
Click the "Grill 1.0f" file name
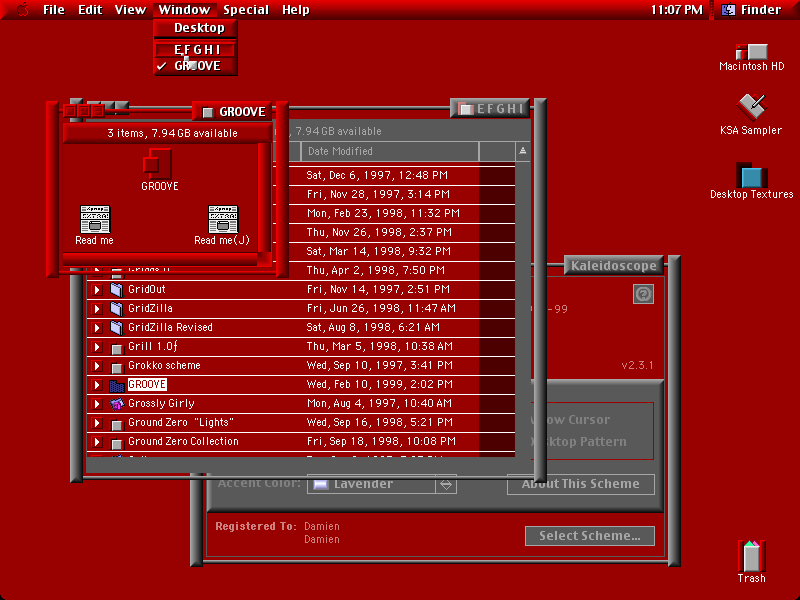(x=153, y=346)
